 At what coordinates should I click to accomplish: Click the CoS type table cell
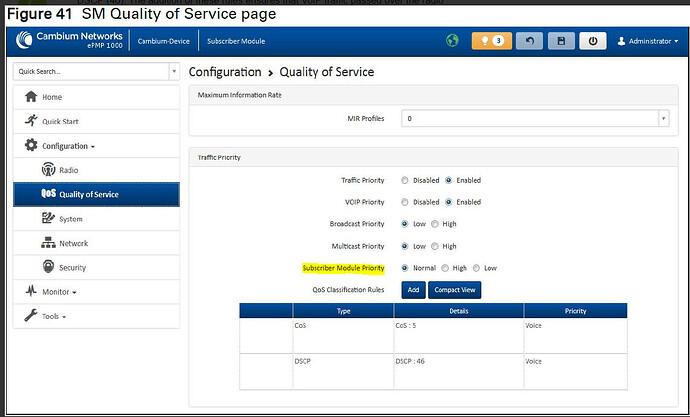coord(343,336)
